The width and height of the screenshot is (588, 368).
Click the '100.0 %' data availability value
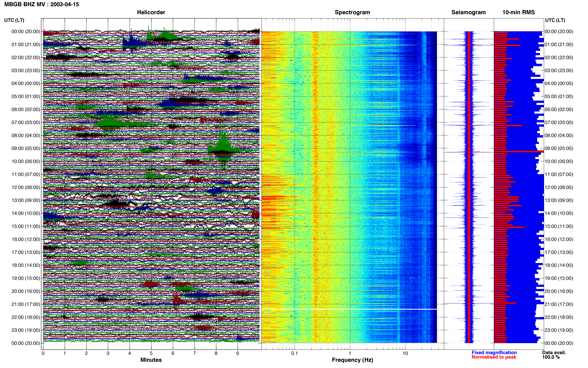(551, 357)
